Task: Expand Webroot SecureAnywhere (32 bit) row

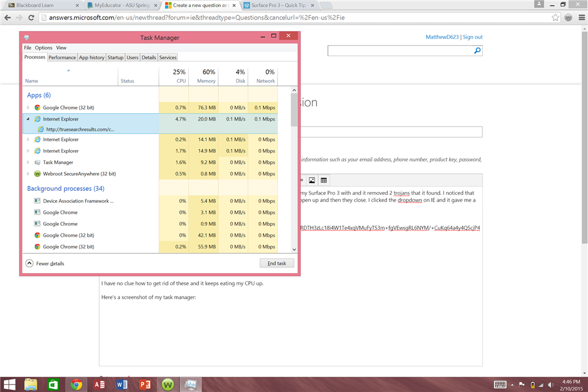Action: pyautogui.click(x=28, y=174)
